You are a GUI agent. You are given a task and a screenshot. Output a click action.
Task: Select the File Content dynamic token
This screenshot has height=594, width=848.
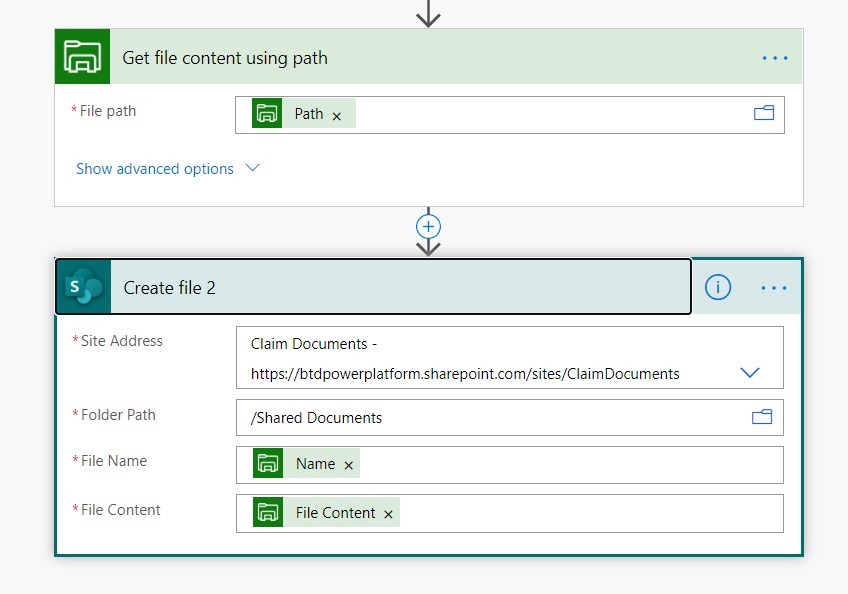pyautogui.click(x=334, y=513)
